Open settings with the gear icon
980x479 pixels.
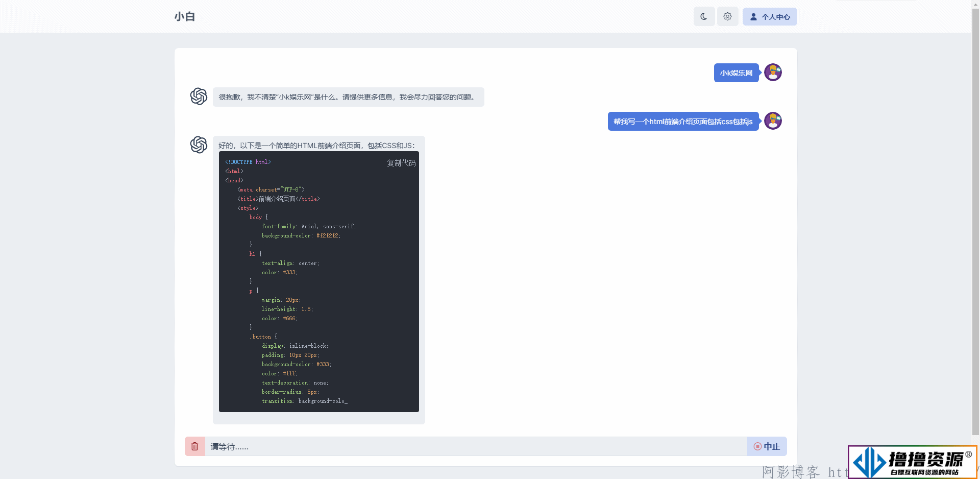point(727,16)
